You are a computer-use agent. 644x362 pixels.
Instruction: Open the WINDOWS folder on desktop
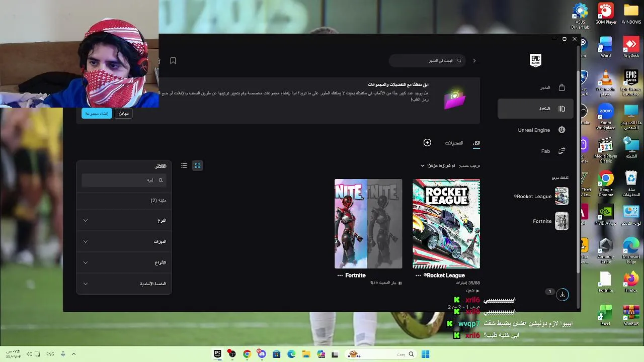pyautogui.click(x=631, y=14)
